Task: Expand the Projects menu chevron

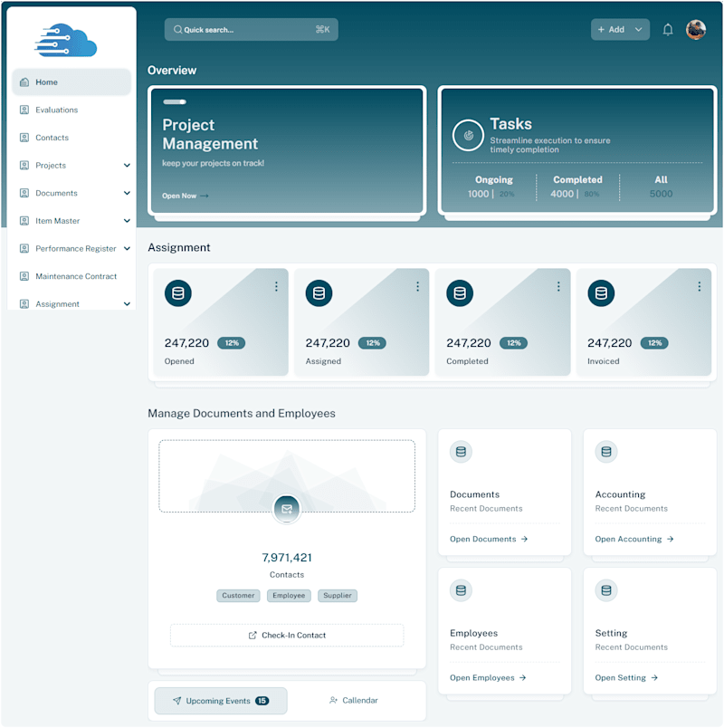Action: pyautogui.click(x=127, y=166)
